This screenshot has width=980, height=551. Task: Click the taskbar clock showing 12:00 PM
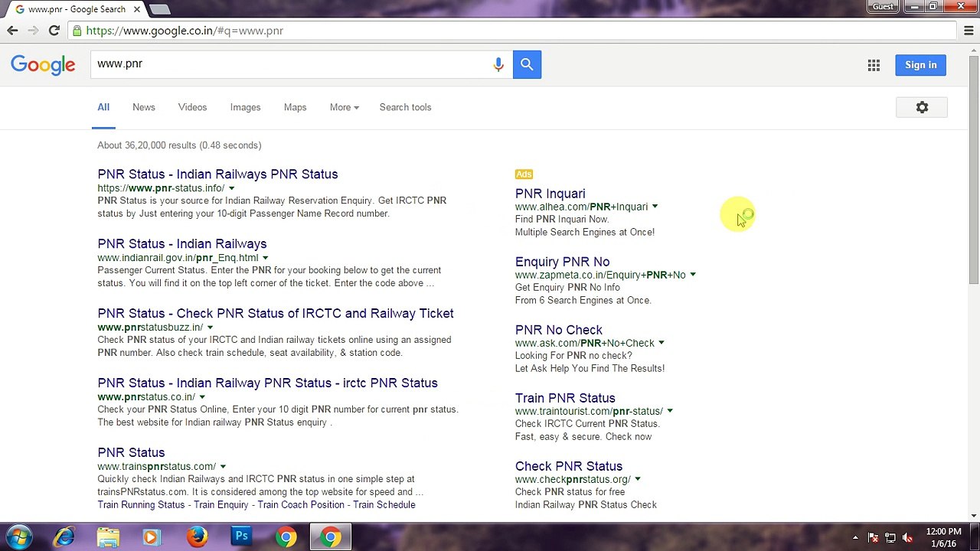(943, 537)
